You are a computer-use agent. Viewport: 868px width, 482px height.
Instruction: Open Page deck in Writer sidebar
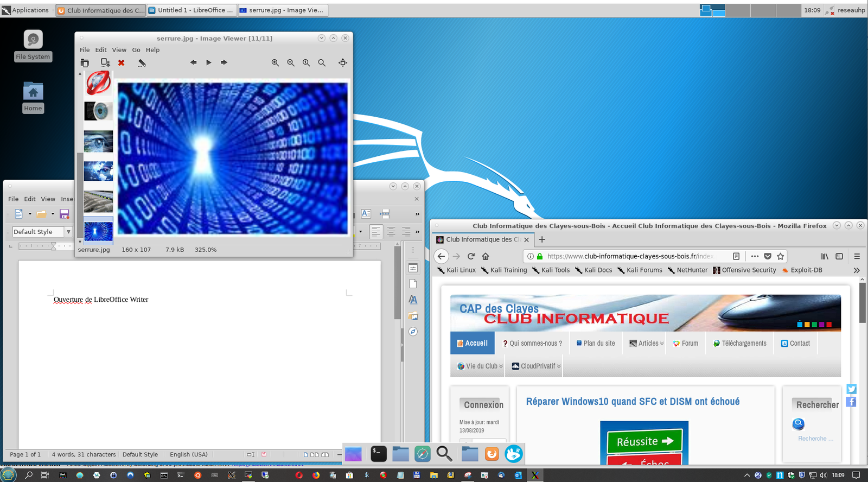(x=413, y=284)
